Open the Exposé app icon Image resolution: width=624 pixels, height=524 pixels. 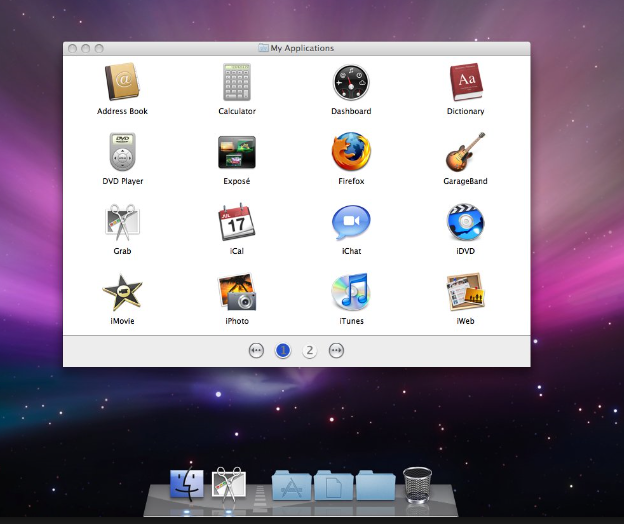[237, 152]
